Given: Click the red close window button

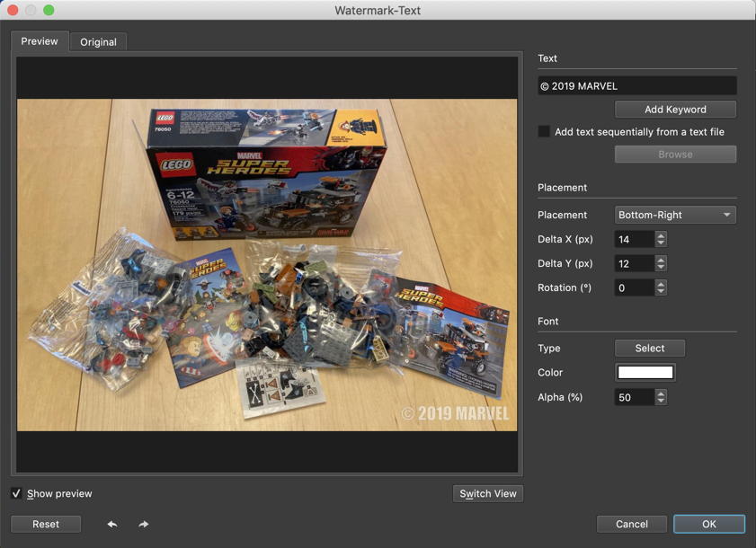Looking at the screenshot, I should [x=13, y=10].
